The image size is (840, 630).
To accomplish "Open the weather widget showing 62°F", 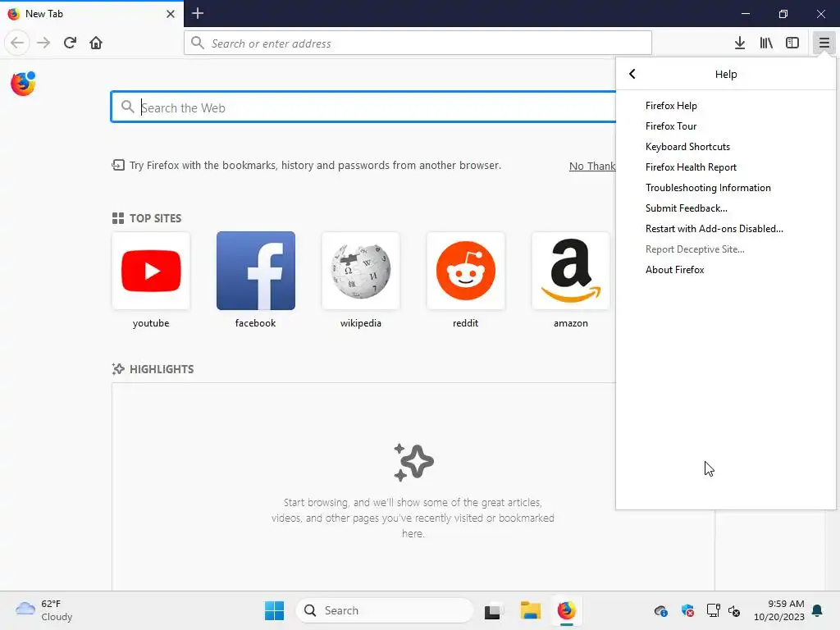I will click(x=44, y=610).
